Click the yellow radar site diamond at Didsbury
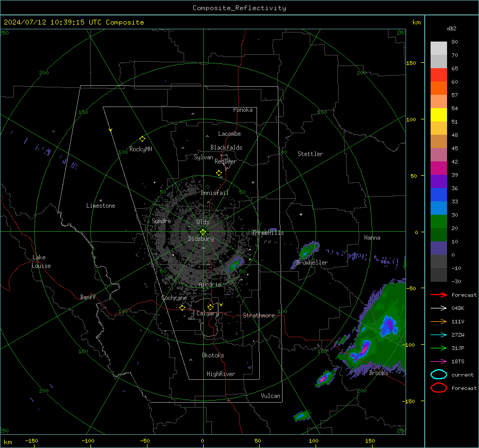The width and height of the screenshot is (479, 448). (203, 232)
